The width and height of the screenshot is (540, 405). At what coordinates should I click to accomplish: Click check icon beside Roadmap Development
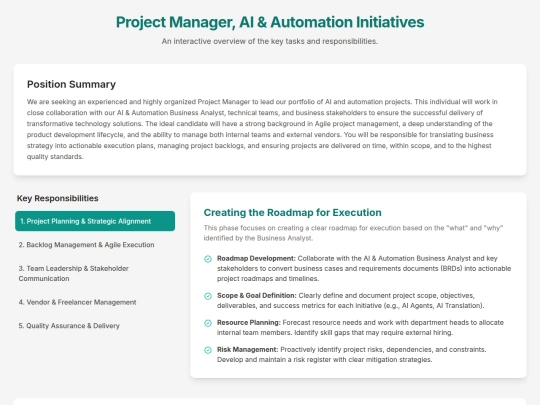pos(208,259)
